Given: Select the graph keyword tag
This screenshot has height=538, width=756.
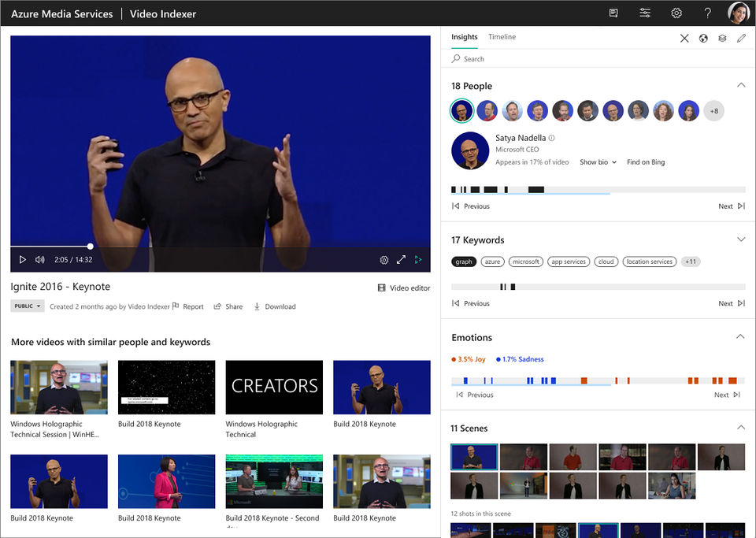Looking at the screenshot, I should pos(464,262).
